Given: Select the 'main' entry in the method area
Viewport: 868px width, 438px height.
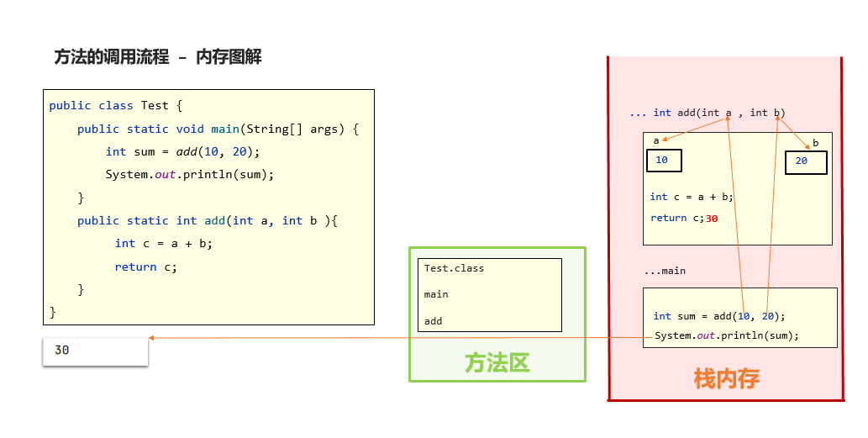Looking at the screenshot, I should pos(436,295).
